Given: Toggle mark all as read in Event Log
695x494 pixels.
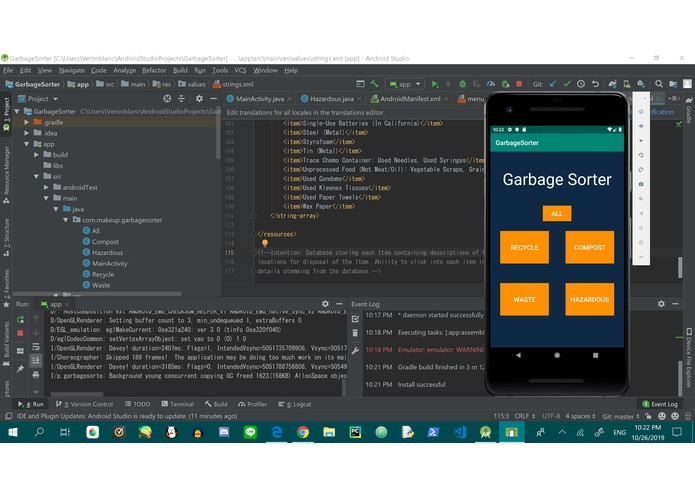Looking at the screenshot, I should coord(355,319).
